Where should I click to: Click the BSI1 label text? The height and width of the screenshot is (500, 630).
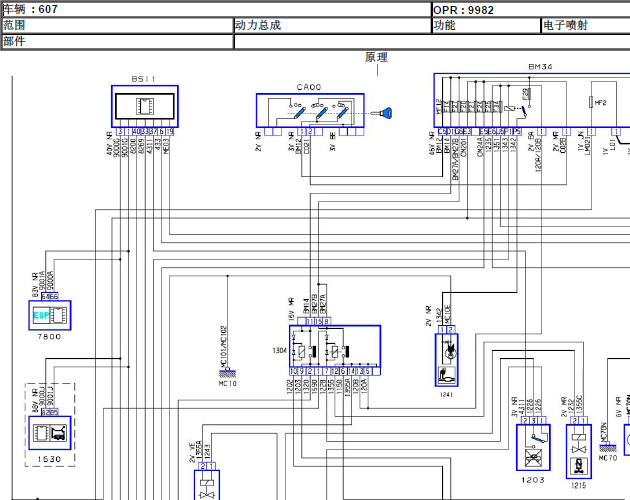click(x=143, y=79)
